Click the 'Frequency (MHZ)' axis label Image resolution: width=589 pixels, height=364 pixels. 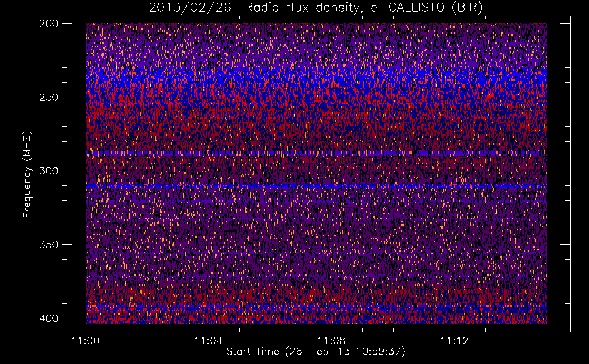(27, 174)
